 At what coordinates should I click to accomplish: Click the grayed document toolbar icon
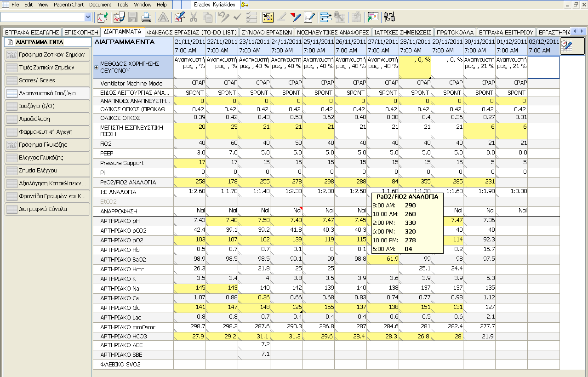356,17
